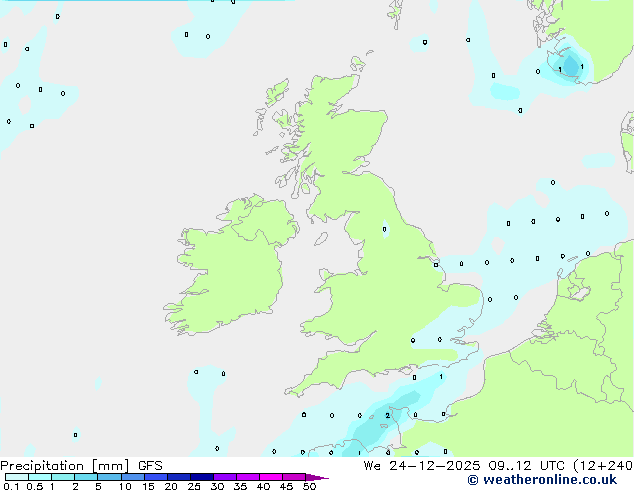Click the legend value label '50'

(309, 486)
